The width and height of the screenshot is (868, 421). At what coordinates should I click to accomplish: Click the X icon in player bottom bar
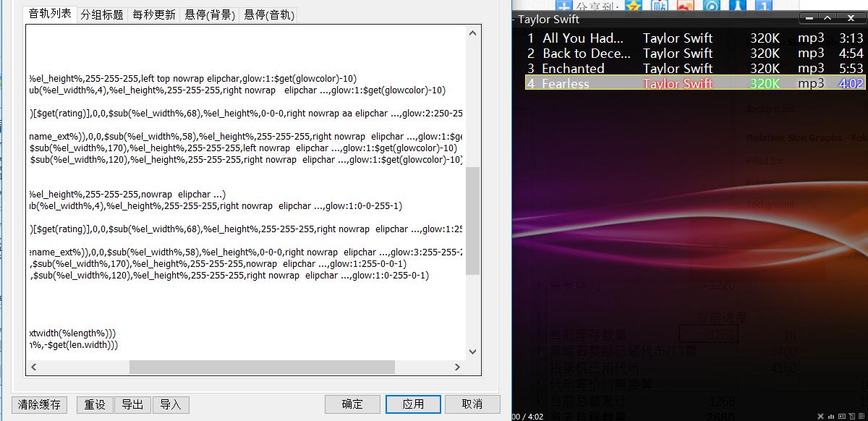click(820, 417)
